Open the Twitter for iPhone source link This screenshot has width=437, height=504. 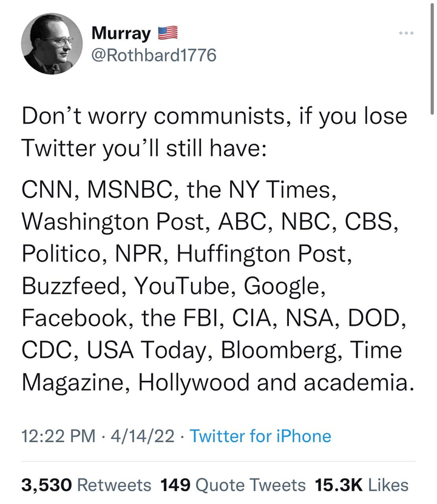[260, 436]
